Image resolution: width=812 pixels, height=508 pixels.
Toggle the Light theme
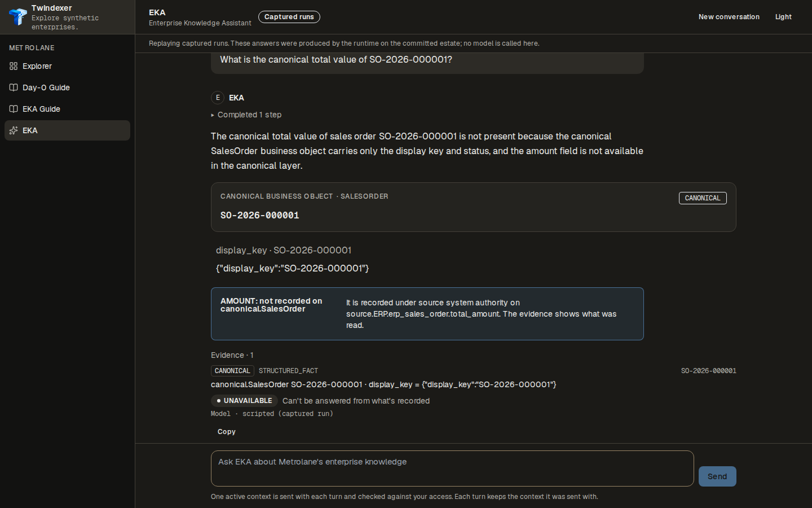point(783,17)
